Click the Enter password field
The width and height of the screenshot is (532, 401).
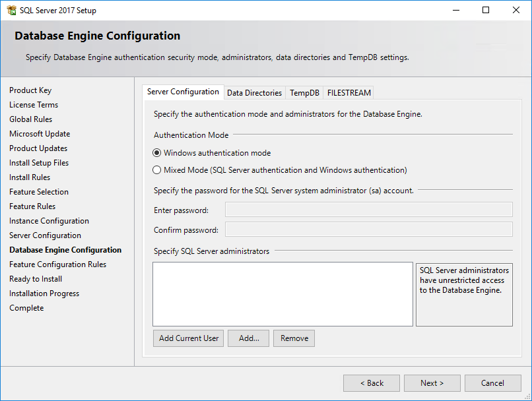(369, 210)
